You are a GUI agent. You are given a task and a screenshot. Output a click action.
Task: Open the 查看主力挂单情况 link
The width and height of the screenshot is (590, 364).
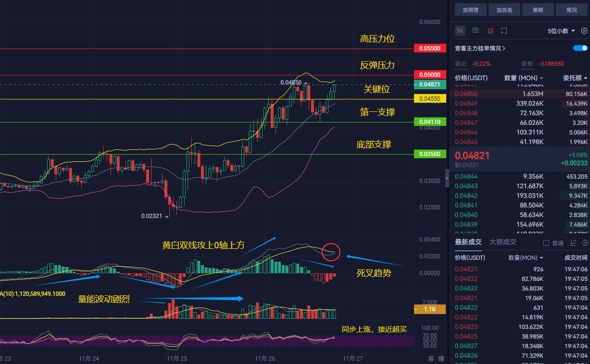coord(480,49)
